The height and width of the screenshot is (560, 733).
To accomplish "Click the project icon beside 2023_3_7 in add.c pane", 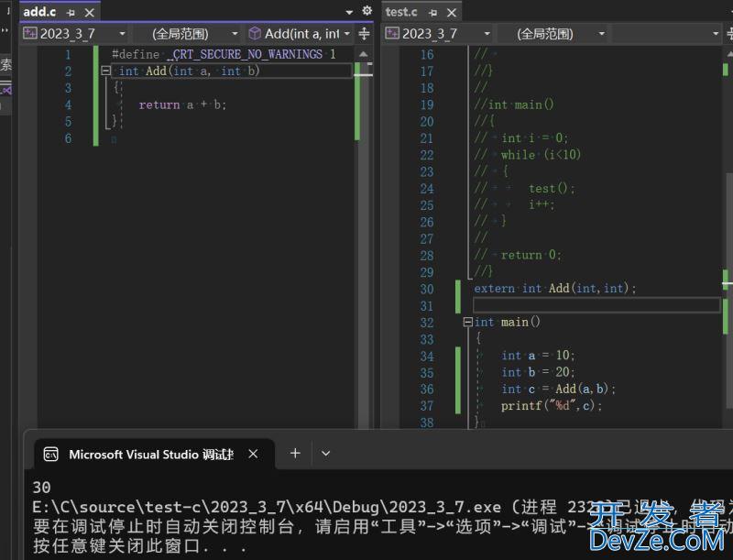I will point(30,33).
